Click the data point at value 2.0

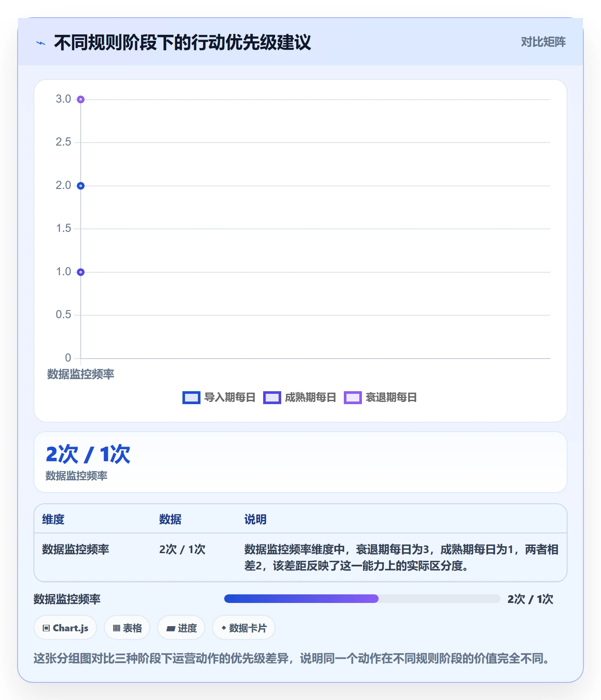(81, 186)
